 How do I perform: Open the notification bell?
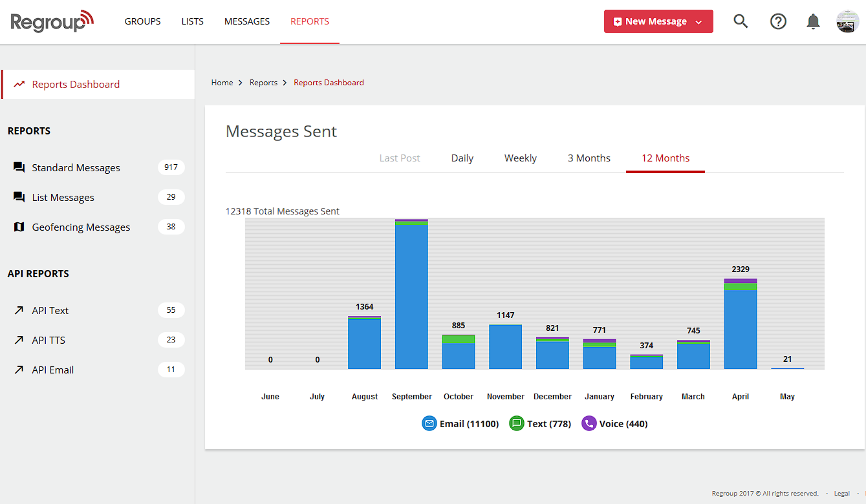pos(813,21)
